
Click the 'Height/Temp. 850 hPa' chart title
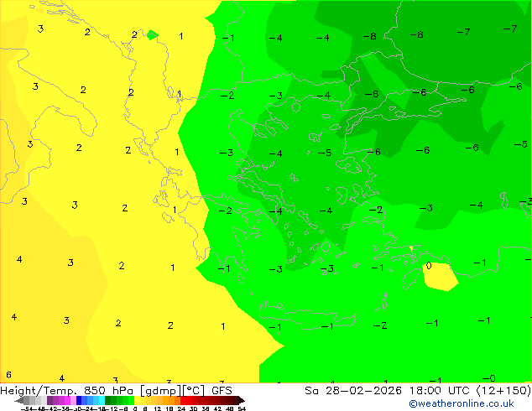pos(67,391)
